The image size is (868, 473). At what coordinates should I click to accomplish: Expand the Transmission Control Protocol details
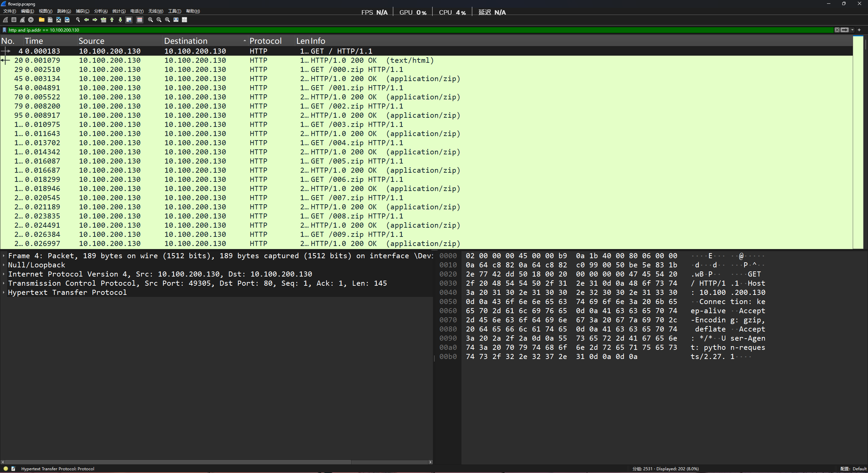coord(3,283)
